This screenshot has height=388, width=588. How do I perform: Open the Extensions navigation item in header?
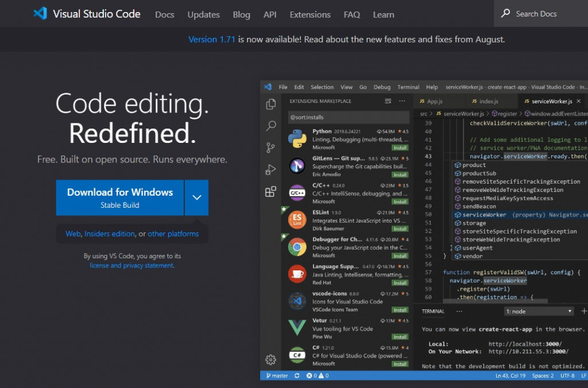(310, 14)
